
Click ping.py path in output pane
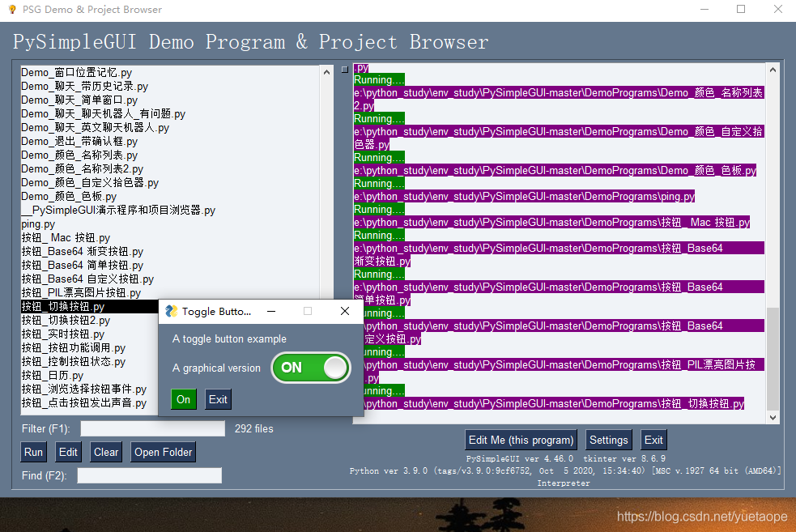pyautogui.click(x=524, y=197)
